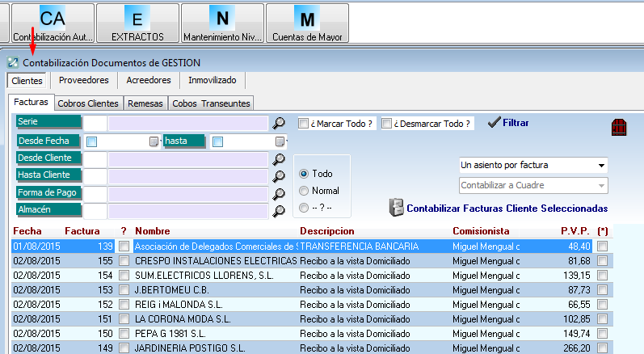Click search icon beside Forma de Pago
The image size is (644, 354).
280,194
